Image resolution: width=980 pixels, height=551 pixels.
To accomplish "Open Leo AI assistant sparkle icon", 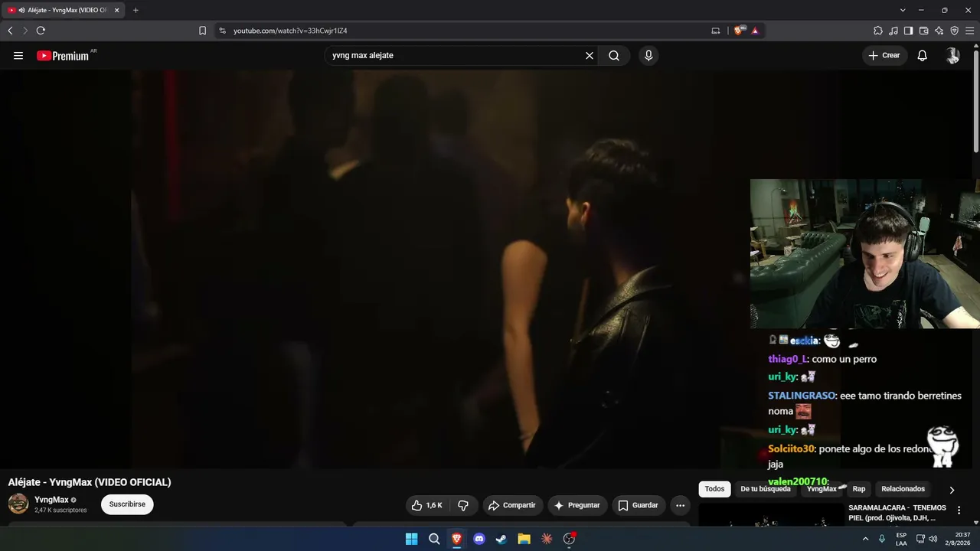I will tap(939, 31).
